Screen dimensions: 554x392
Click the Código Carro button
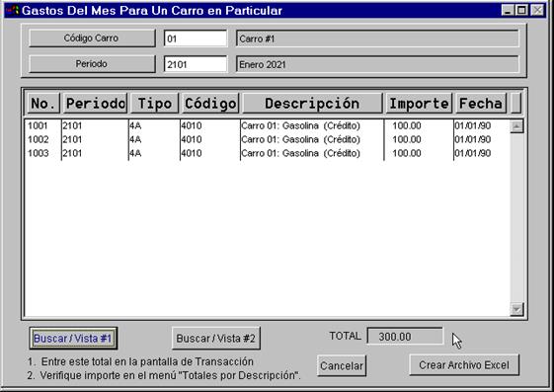click(x=92, y=39)
